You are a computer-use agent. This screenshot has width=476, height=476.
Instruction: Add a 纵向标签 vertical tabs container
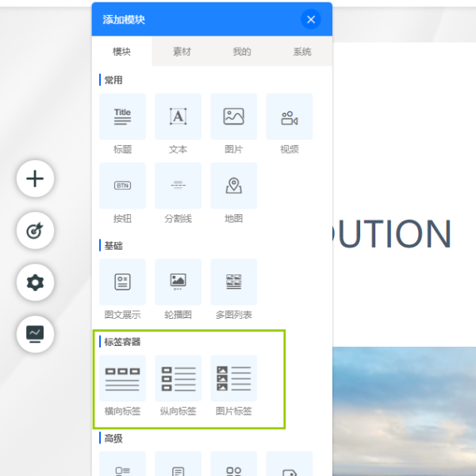coord(178,378)
